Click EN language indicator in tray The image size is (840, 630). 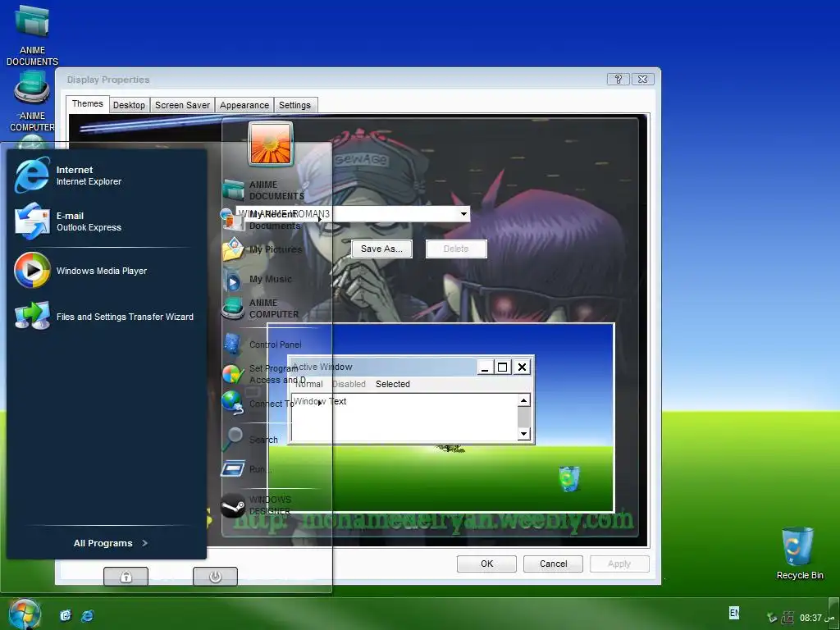tap(734, 612)
